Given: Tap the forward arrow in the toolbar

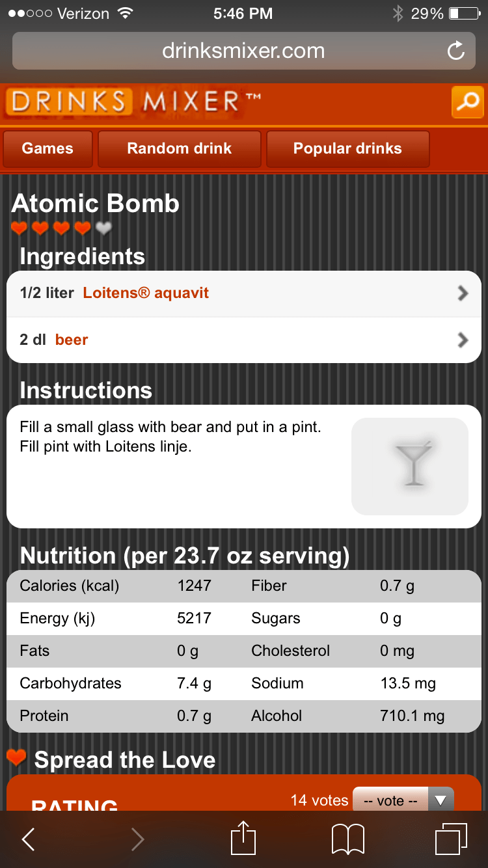Looking at the screenshot, I should tap(137, 839).
